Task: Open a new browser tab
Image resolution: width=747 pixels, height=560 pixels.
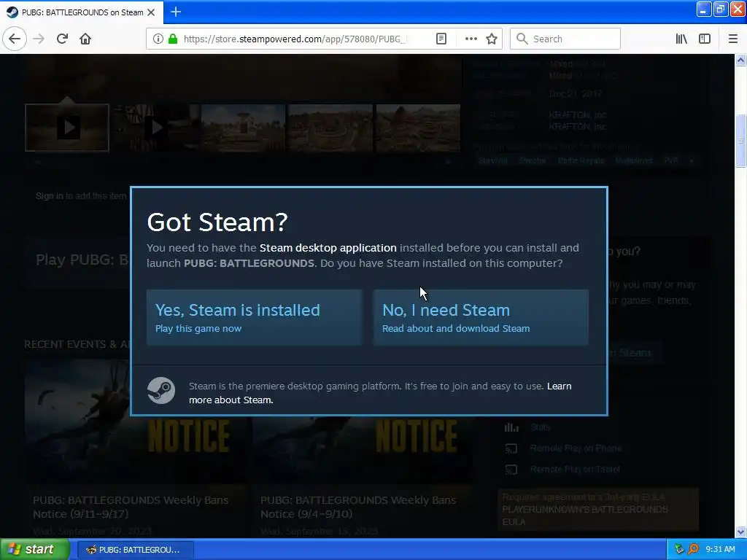Action: (176, 12)
